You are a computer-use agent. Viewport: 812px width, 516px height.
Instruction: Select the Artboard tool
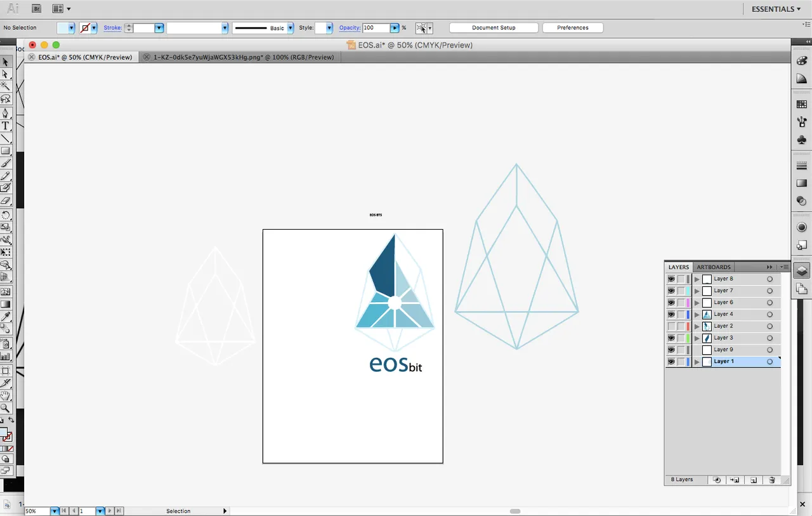point(6,371)
